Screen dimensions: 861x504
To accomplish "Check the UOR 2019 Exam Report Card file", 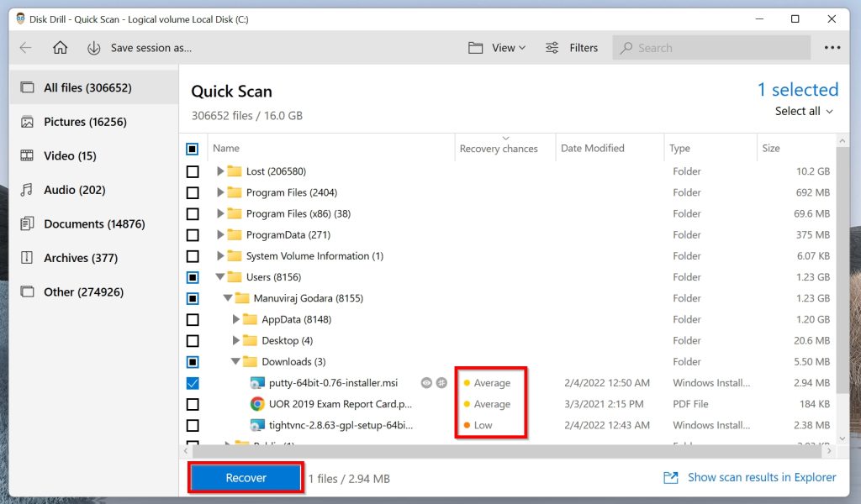I will [193, 404].
